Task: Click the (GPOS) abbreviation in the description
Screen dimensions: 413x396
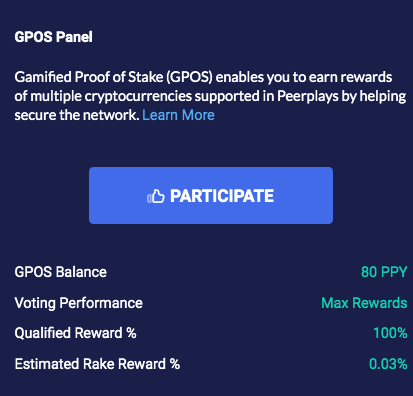Action: (x=189, y=77)
